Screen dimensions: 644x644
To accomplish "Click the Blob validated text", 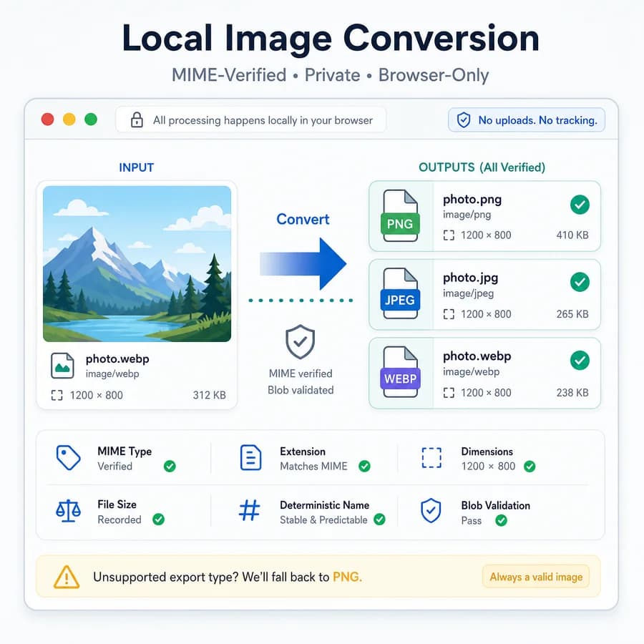I will point(301,390).
